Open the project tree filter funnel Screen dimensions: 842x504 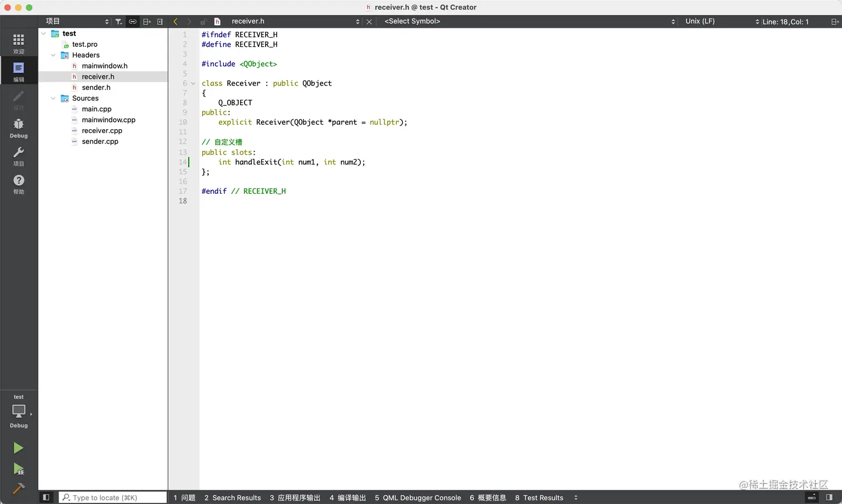119,22
